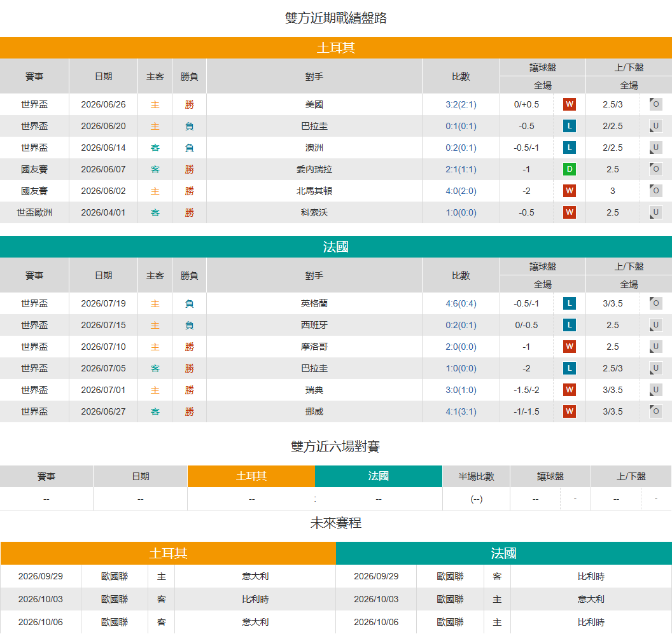Click the U under icon in the 瑞典 row
Screen dimensions: 672x634
coord(655,390)
